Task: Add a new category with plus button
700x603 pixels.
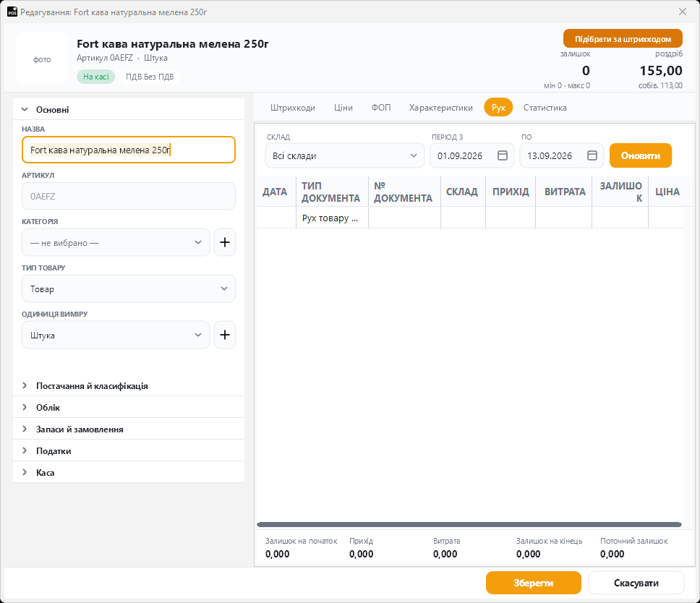Action: pyautogui.click(x=225, y=242)
